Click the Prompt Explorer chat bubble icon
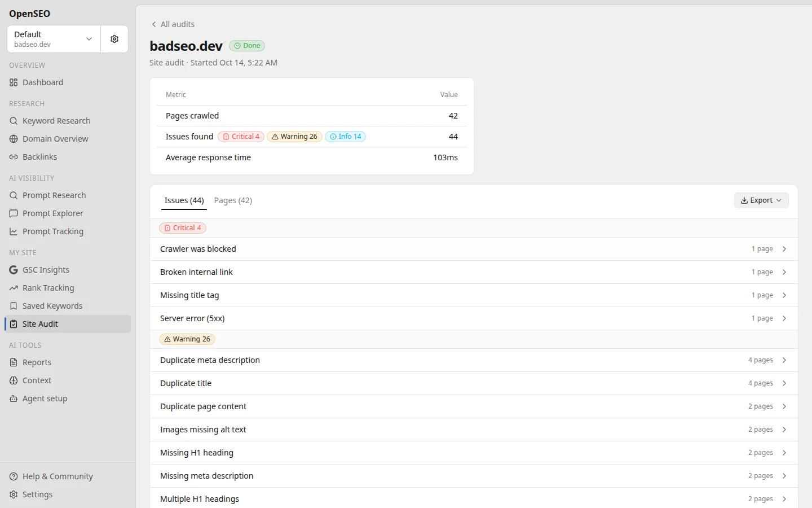The image size is (812, 508). [x=14, y=213]
